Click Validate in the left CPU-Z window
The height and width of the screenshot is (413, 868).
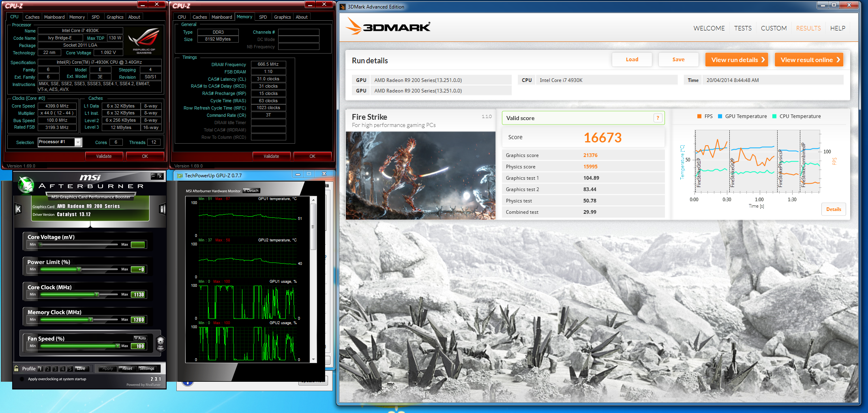104,156
